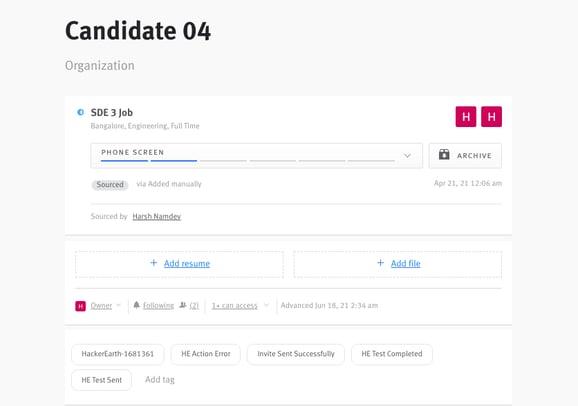Expand the Phone Screen stage dropdown
Screen dimensions: 578x406
[x=407, y=156]
